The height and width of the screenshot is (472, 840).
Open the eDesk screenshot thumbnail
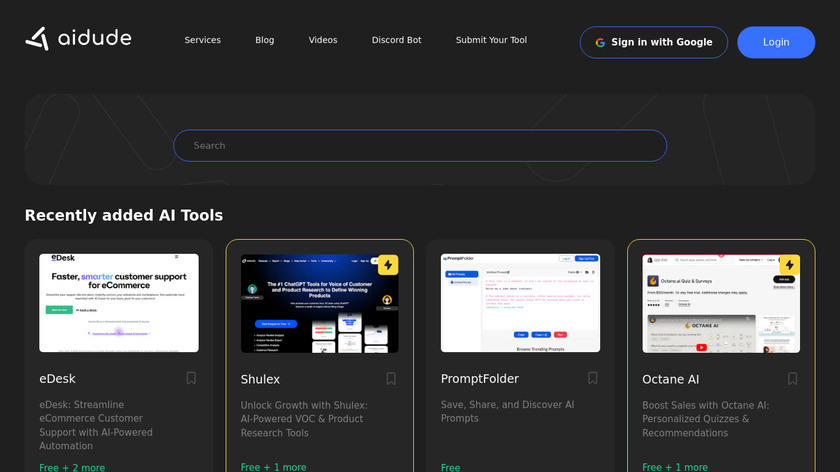tap(119, 303)
